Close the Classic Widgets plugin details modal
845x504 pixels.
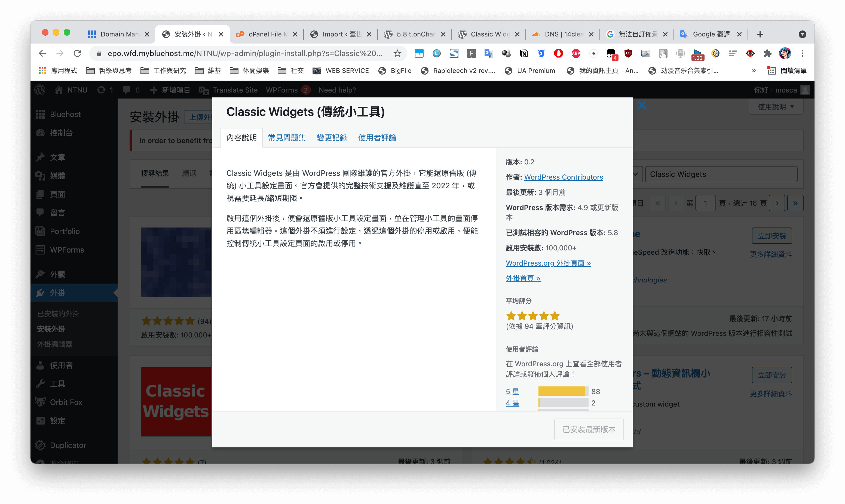642,105
